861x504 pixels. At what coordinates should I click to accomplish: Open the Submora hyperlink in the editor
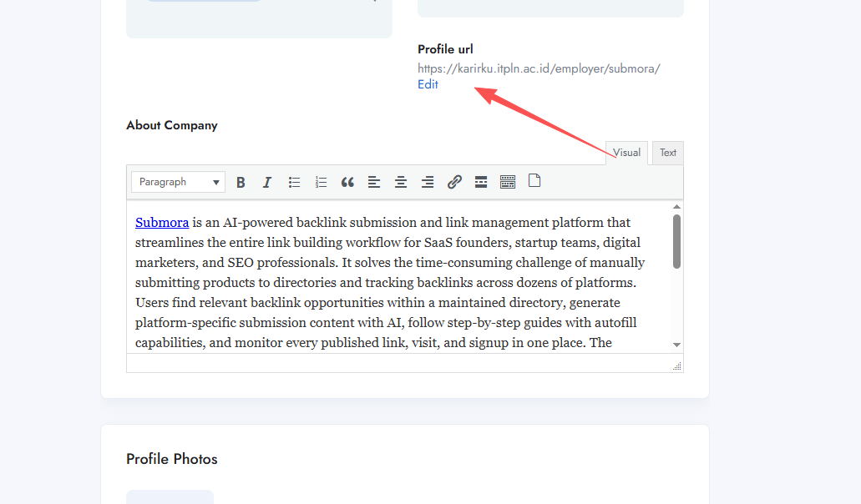[x=162, y=223]
